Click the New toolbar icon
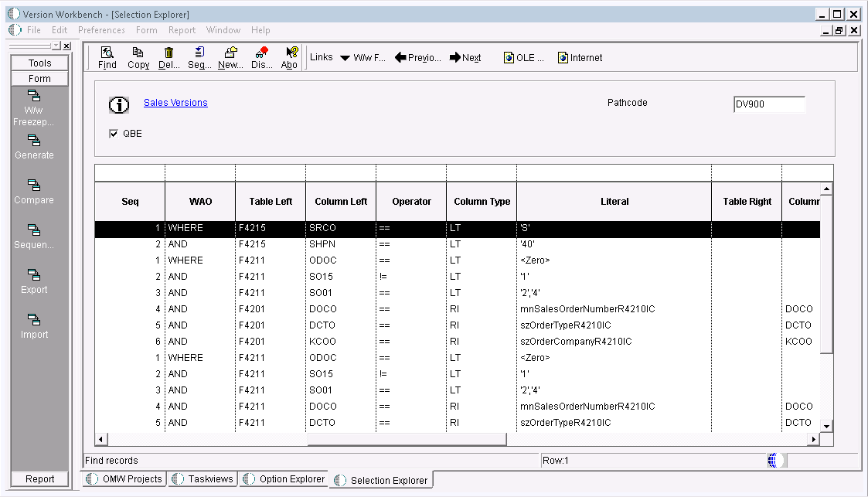Viewport: 868px width, 497px height. click(x=230, y=57)
